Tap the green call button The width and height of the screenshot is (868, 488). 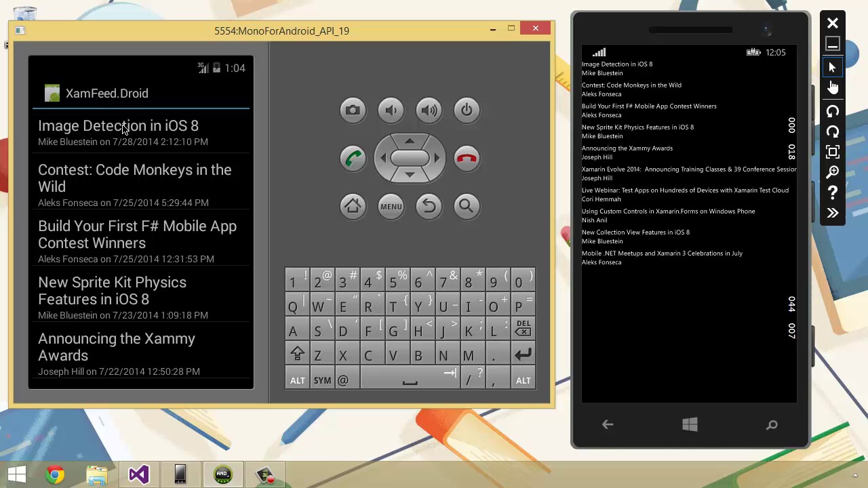tap(353, 159)
